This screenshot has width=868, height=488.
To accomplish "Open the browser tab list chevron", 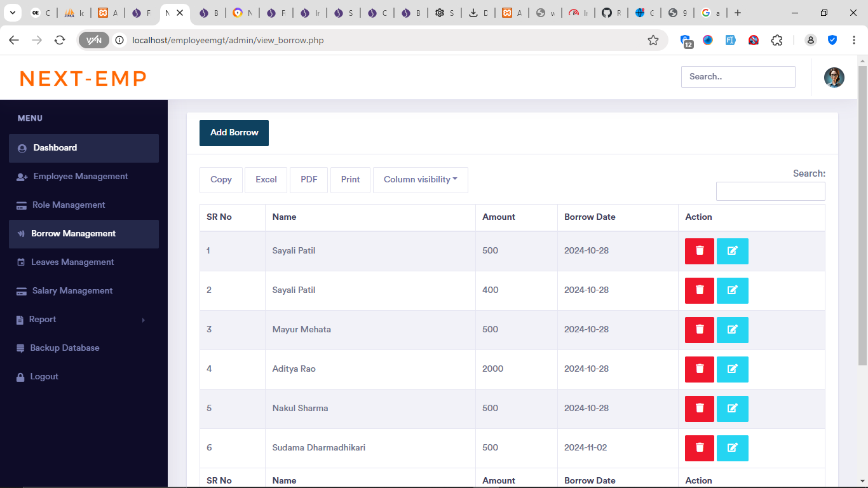I will 12,13.
